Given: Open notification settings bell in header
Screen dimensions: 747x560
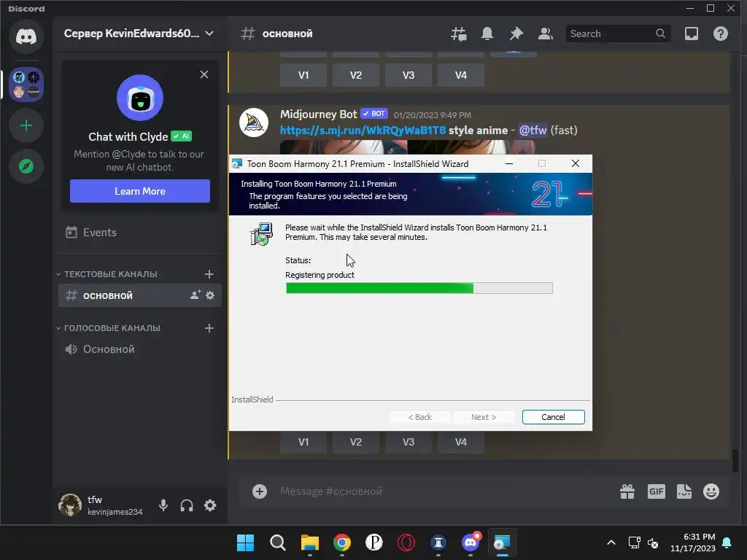Looking at the screenshot, I should pos(487,34).
